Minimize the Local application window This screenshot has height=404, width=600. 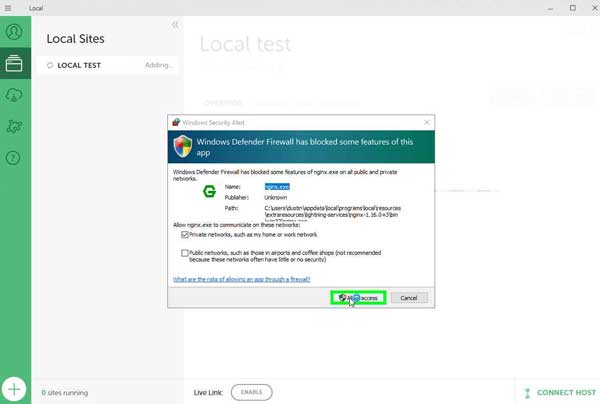tap(550, 8)
